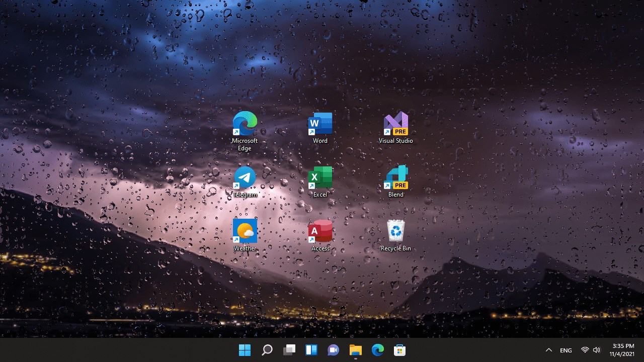644x362 pixels.
Task: Select the Access desktop shortcut
Action: click(x=320, y=235)
